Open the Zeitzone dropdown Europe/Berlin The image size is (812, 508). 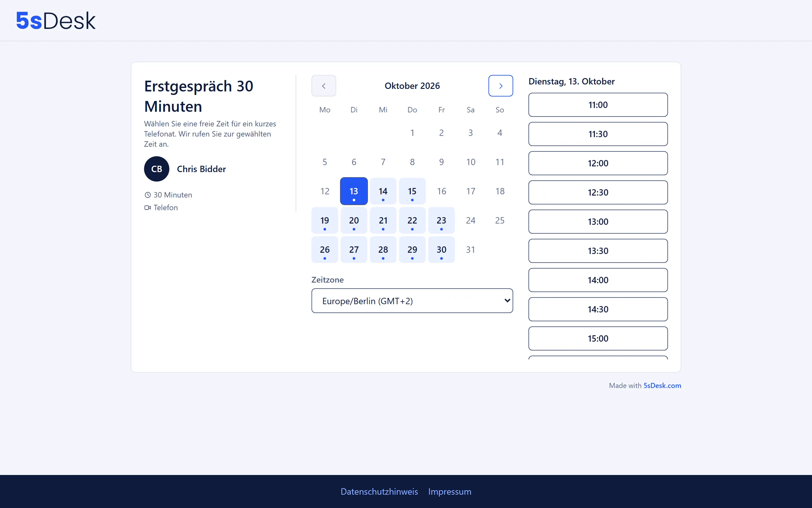[412, 301]
